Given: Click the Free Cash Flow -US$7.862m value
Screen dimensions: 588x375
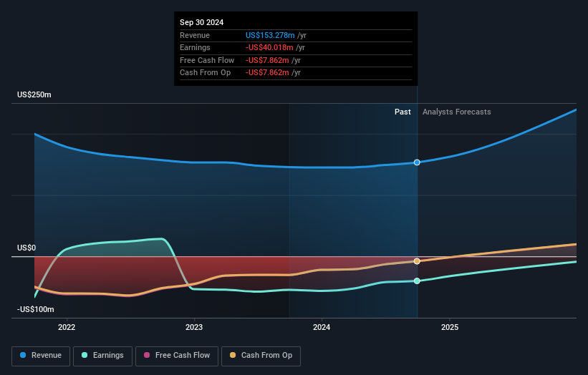Looking at the screenshot, I should (267, 60).
